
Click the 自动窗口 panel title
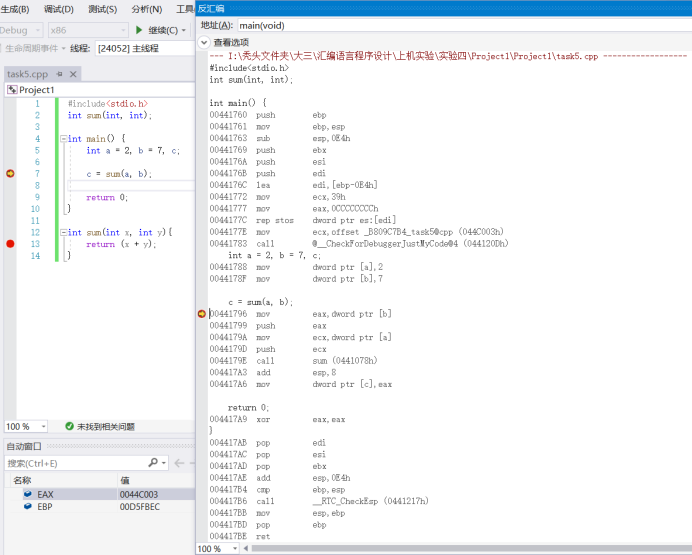(x=24, y=446)
